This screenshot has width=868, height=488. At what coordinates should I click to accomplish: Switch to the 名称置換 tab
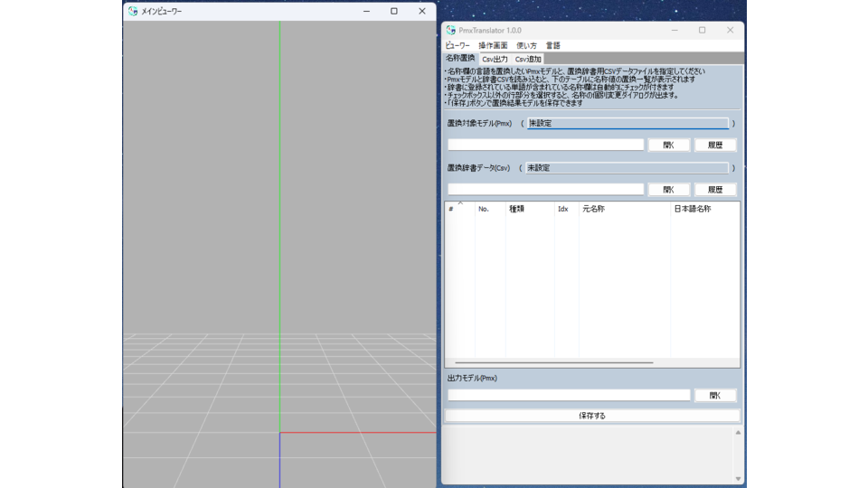pyautogui.click(x=460, y=58)
